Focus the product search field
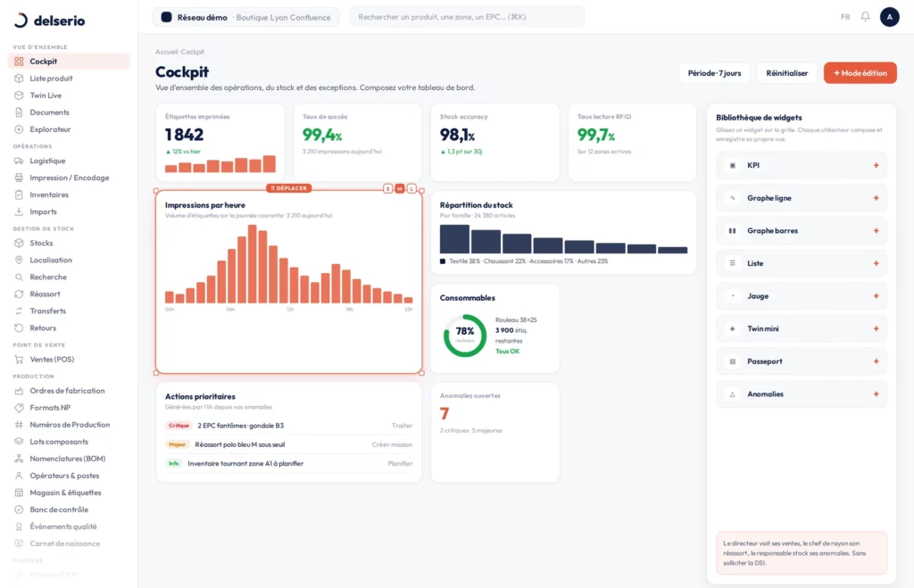The width and height of the screenshot is (914, 588). coord(467,17)
